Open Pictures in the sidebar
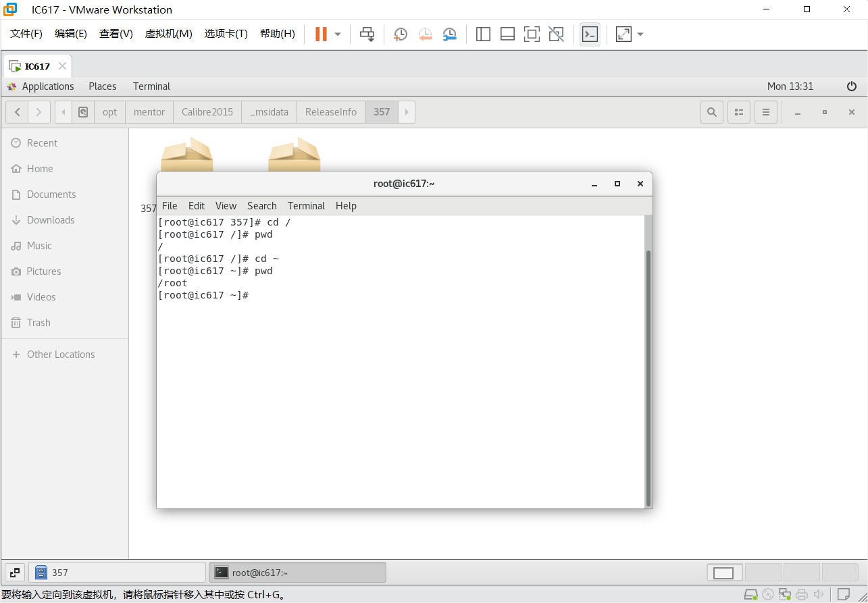This screenshot has height=603, width=868. (64, 271)
